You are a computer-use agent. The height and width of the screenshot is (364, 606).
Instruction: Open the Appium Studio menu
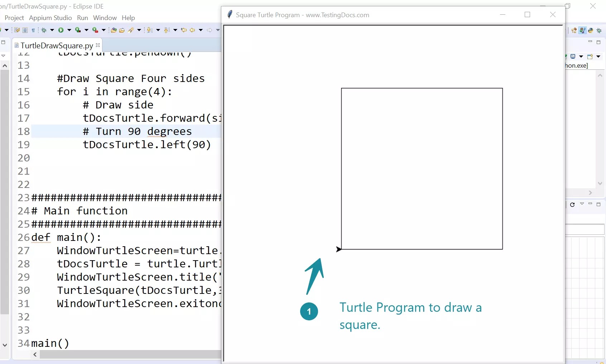point(50,18)
